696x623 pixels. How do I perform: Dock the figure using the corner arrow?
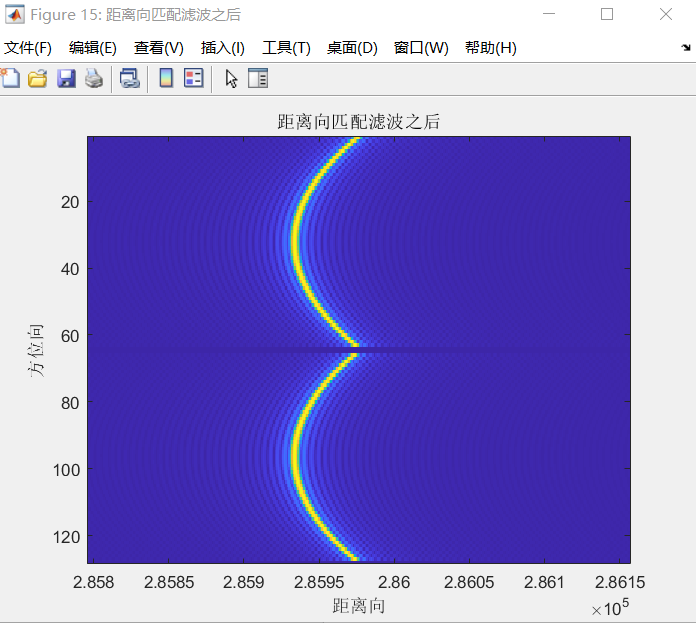pyautogui.click(x=686, y=47)
